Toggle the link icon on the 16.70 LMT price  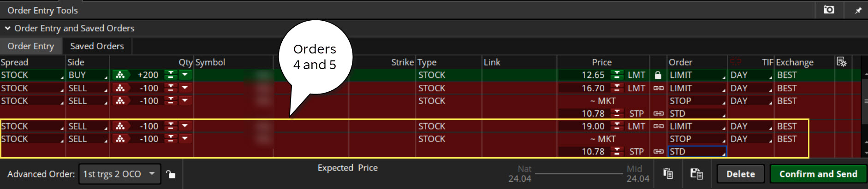pyautogui.click(x=658, y=88)
